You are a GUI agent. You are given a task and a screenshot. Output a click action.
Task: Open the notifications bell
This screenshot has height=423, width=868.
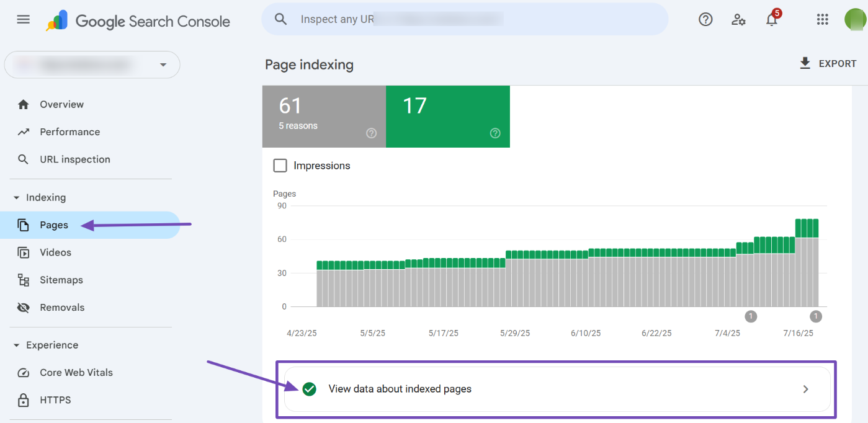tap(772, 19)
